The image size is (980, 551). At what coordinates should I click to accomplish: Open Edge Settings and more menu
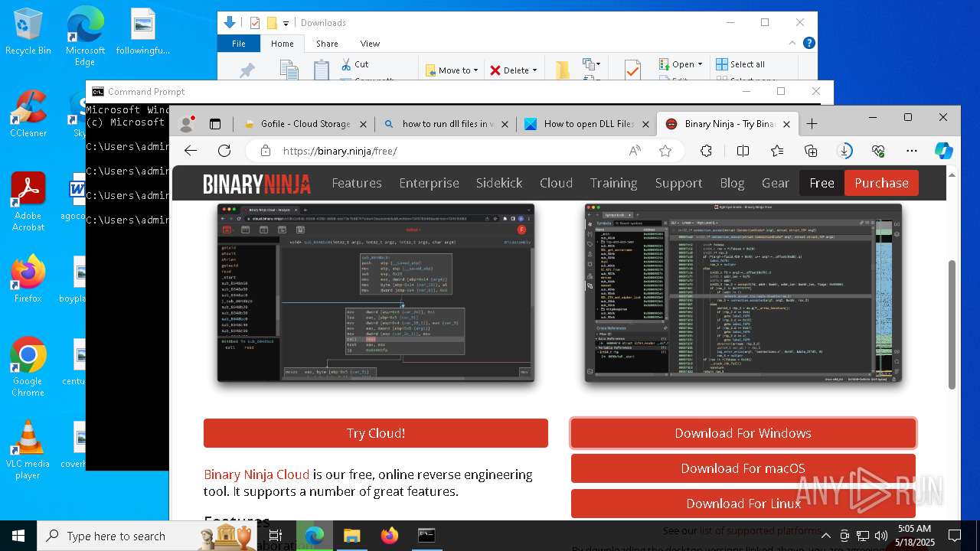[912, 151]
